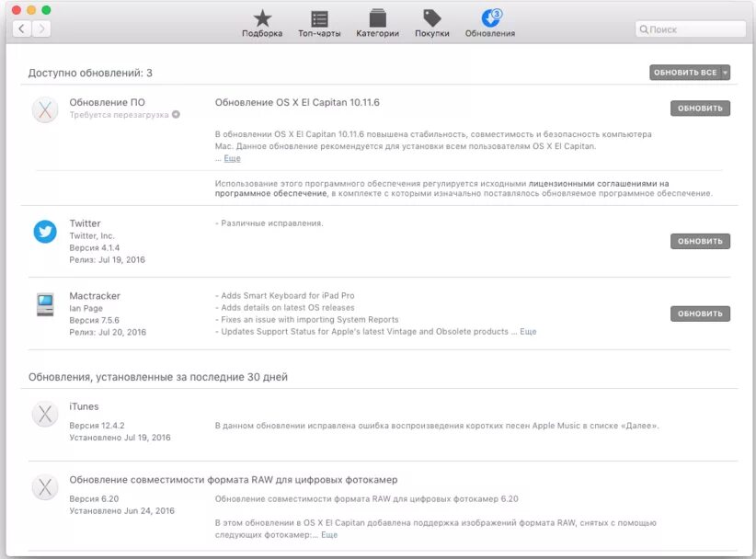Click Adds Smart Keyboard for iPad Pro line
756x559 pixels.
click(x=284, y=295)
